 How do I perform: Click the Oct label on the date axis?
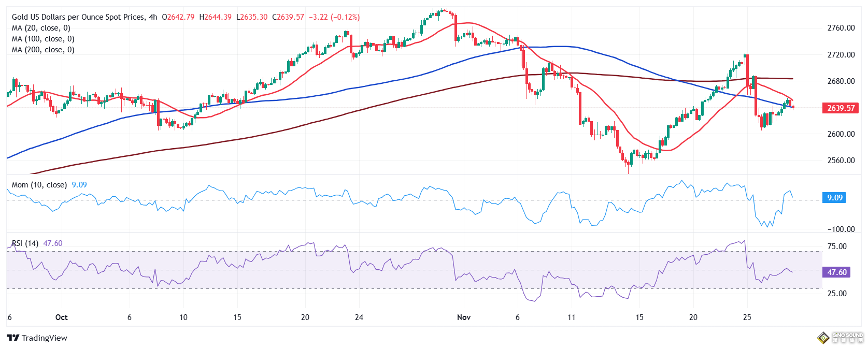click(61, 317)
